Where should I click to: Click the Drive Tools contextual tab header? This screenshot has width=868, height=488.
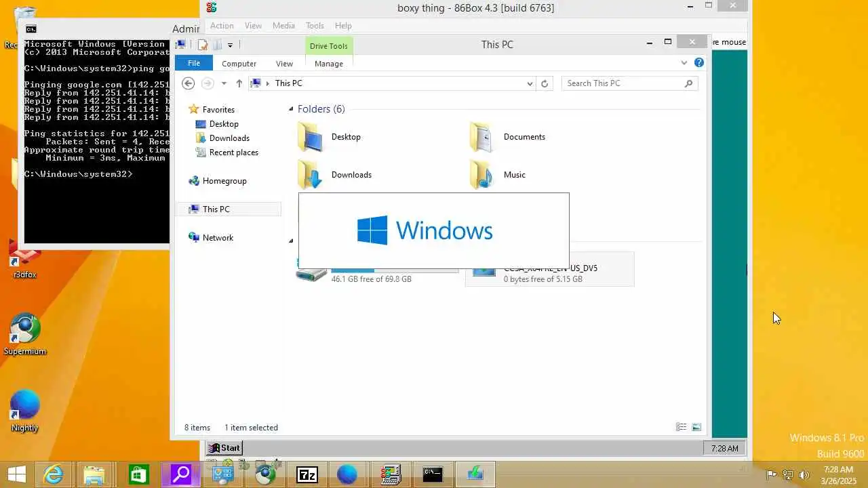click(329, 46)
